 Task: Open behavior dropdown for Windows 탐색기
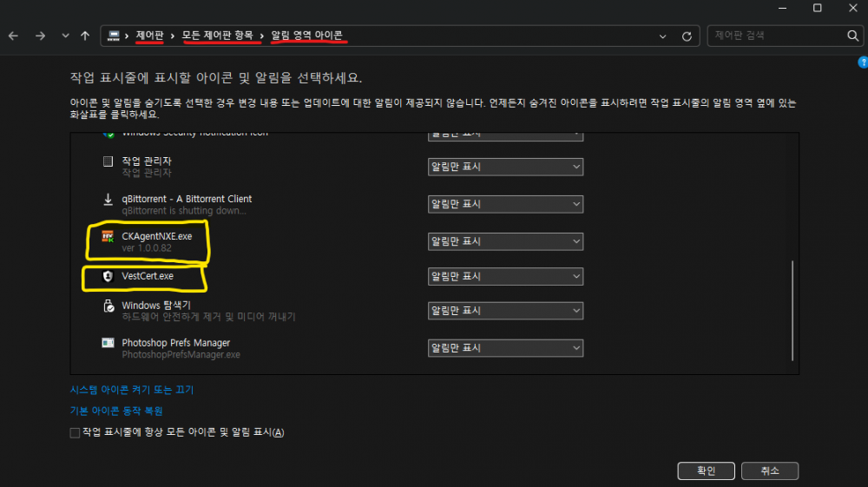click(x=505, y=311)
